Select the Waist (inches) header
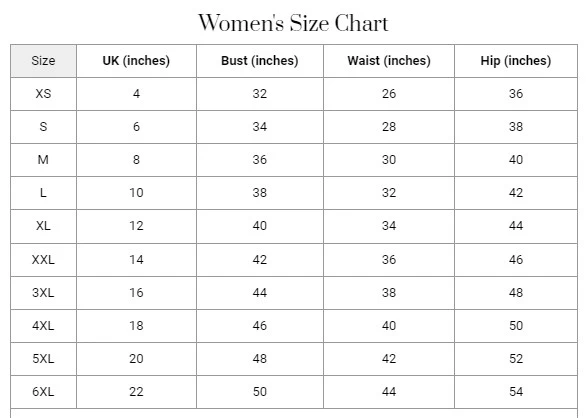The width and height of the screenshot is (586, 418). [x=389, y=61]
